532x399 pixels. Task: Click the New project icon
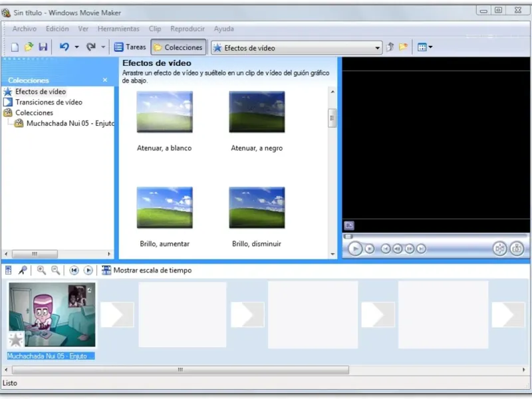(x=15, y=47)
